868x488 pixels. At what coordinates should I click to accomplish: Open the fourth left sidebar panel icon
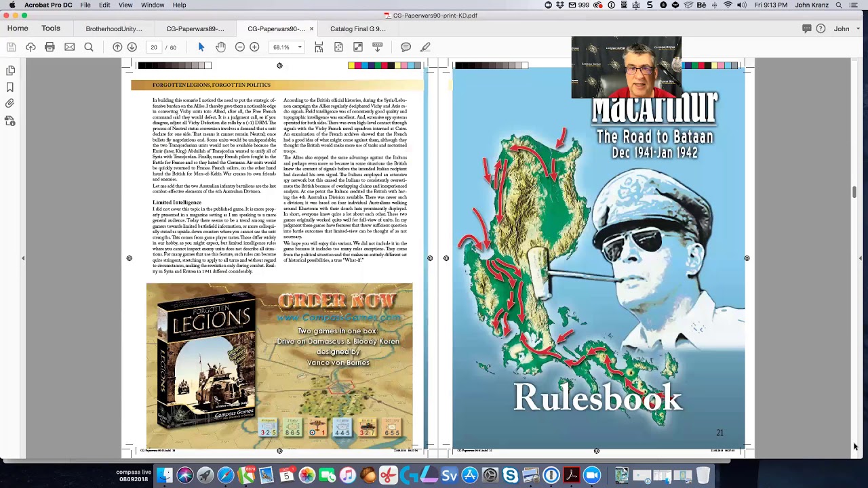pos(10,121)
